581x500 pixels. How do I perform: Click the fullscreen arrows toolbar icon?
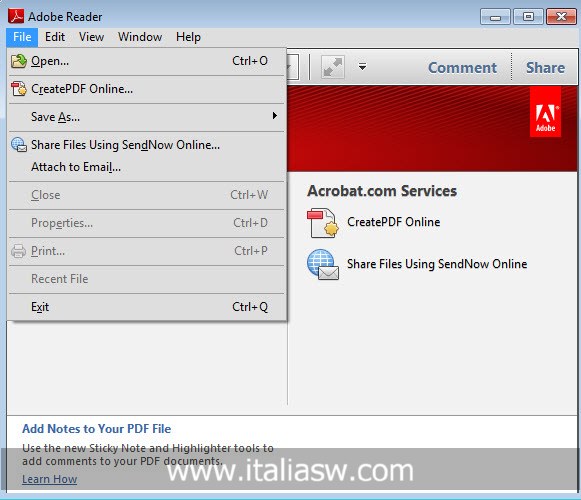coord(332,67)
